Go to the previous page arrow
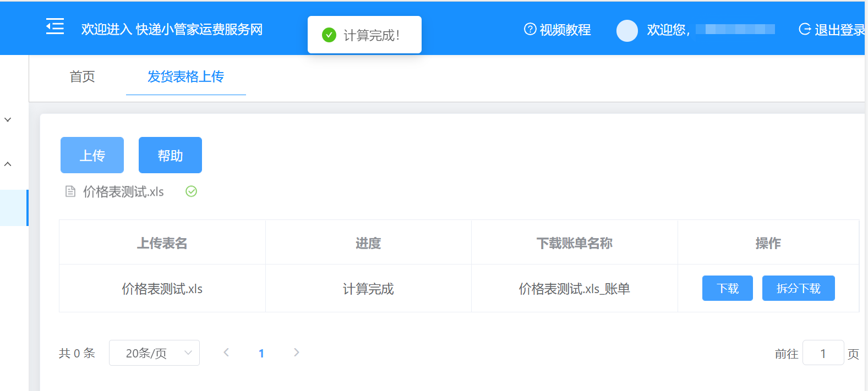This screenshot has height=391, width=868. pos(226,353)
